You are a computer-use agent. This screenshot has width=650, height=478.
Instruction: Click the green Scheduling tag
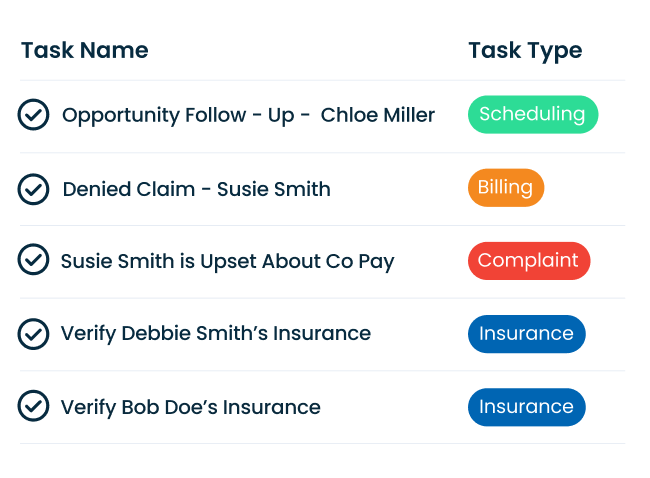[532, 114]
